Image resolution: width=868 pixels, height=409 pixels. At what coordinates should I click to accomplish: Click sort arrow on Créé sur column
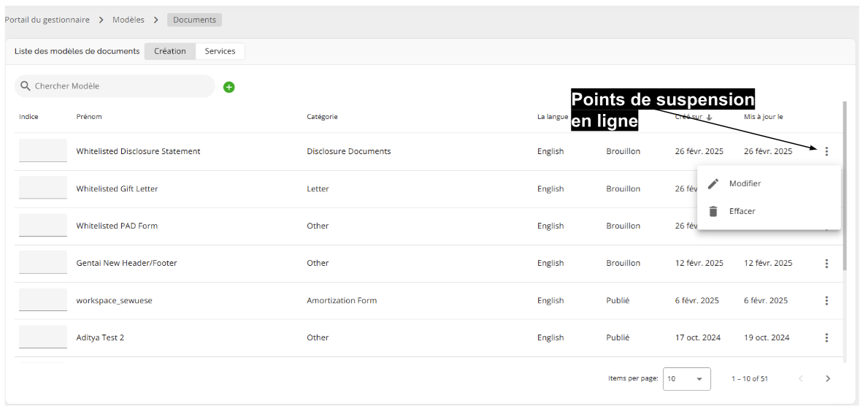tap(709, 118)
